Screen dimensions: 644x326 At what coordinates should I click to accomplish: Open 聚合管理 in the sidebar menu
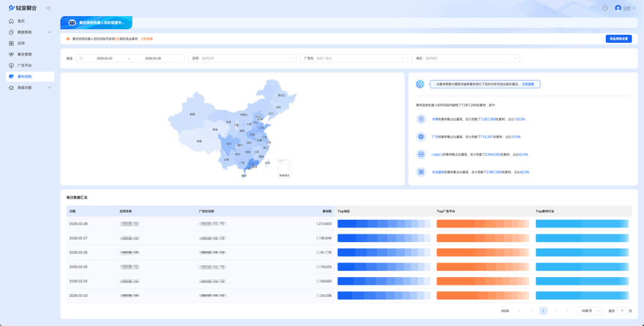coord(30,54)
